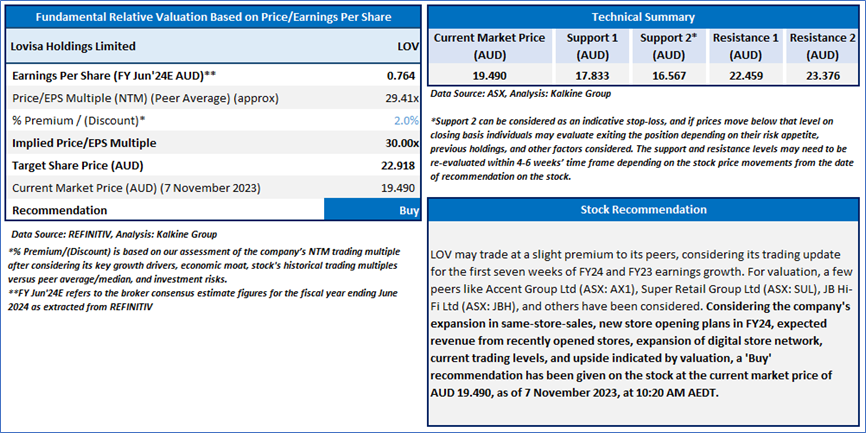The image size is (866, 433).
Task: Click the 29.41x multiple value
Action: pos(403,98)
